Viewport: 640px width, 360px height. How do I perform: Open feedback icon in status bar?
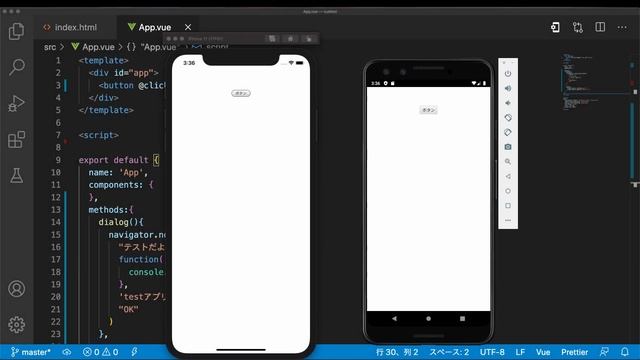click(604, 352)
